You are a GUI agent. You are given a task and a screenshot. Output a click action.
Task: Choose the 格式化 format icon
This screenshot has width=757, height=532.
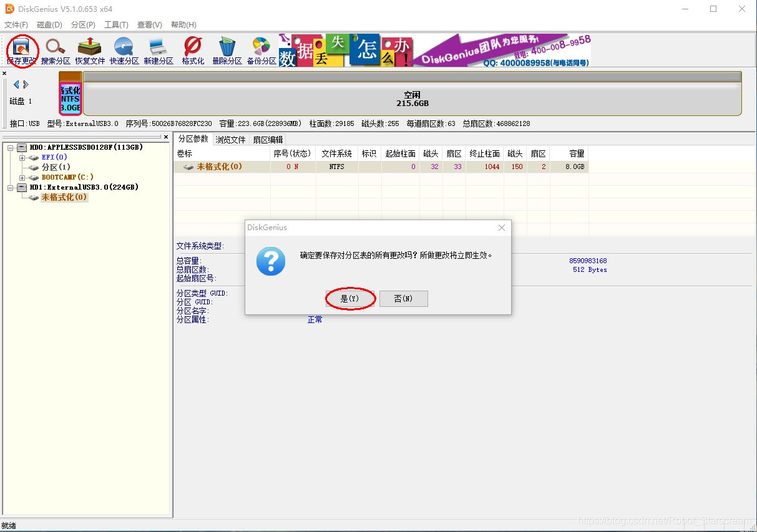click(193, 50)
